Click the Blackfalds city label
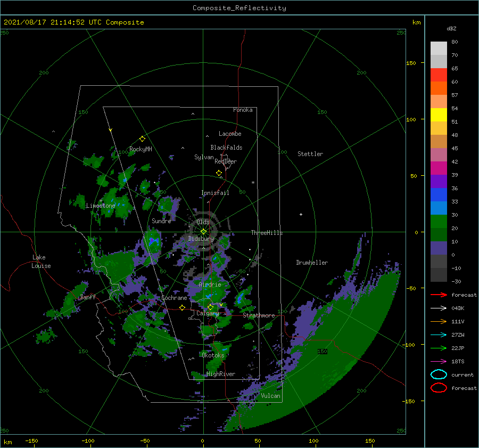 (226, 148)
